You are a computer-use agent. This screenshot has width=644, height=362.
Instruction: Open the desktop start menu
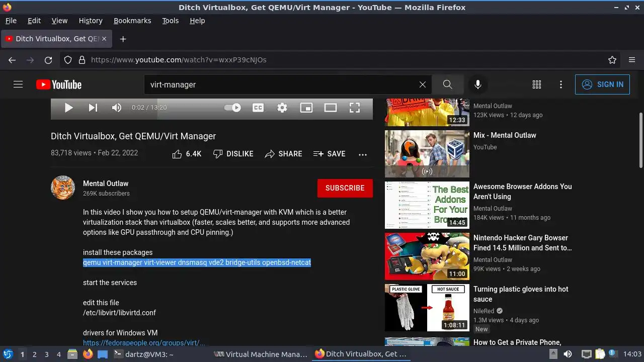click(x=8, y=354)
